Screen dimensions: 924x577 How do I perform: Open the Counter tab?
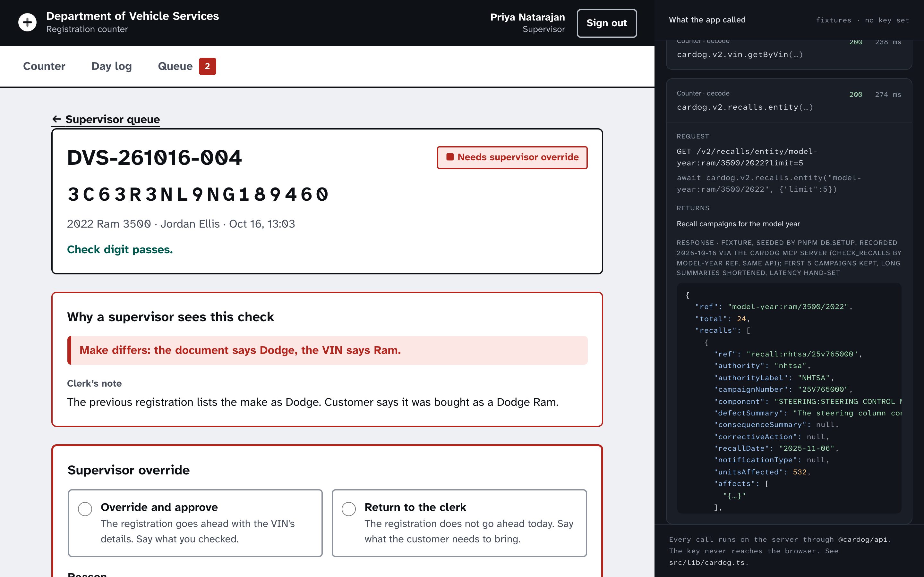pos(44,66)
